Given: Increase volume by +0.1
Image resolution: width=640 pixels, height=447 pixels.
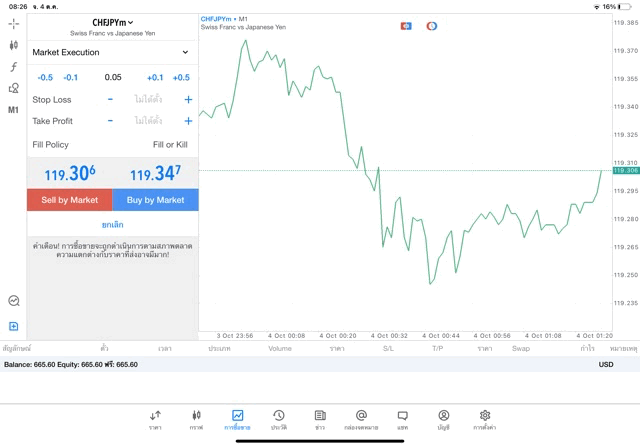Looking at the screenshot, I should [x=155, y=77].
